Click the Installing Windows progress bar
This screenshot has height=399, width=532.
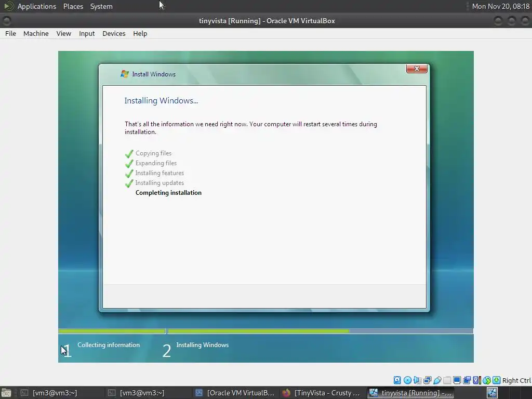[320, 331]
